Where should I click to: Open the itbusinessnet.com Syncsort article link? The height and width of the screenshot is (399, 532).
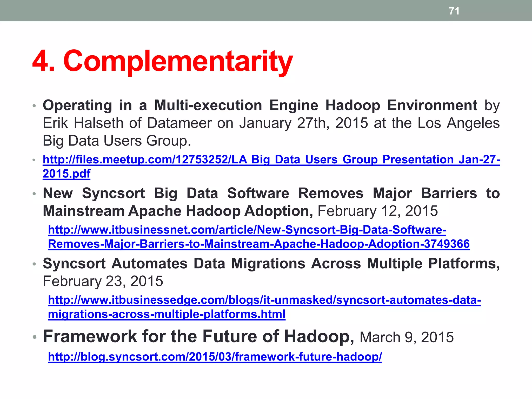259,237
